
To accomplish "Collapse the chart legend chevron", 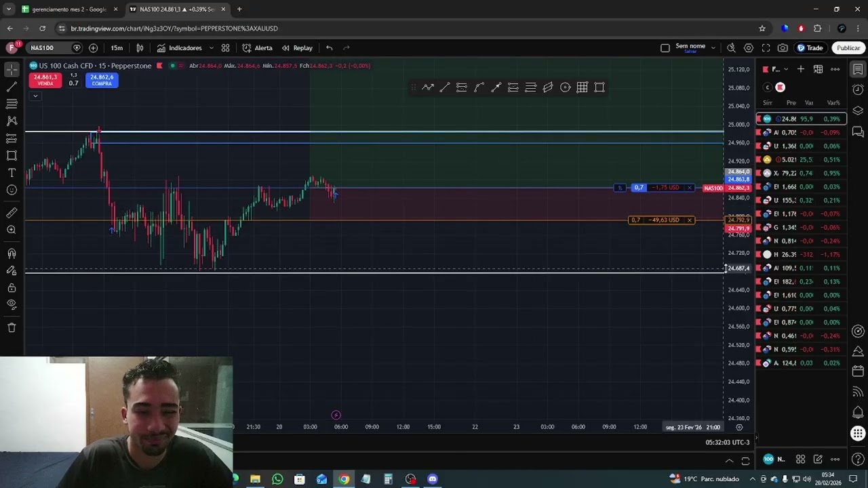I will (35, 96).
